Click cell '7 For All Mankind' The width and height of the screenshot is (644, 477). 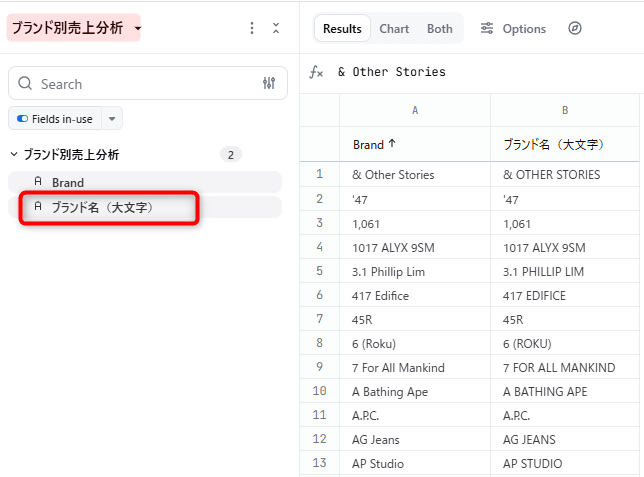(x=415, y=368)
